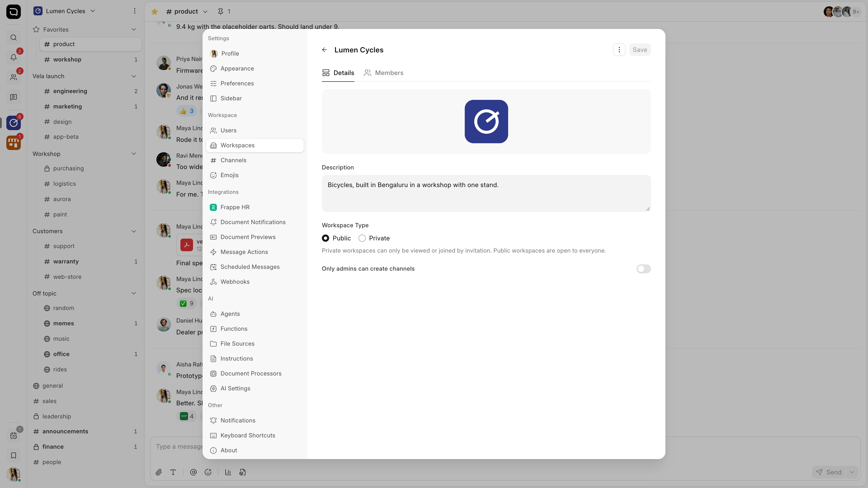The width and height of the screenshot is (868, 488).
Task: Open sidebar three-dot options menu
Action: [x=134, y=11]
